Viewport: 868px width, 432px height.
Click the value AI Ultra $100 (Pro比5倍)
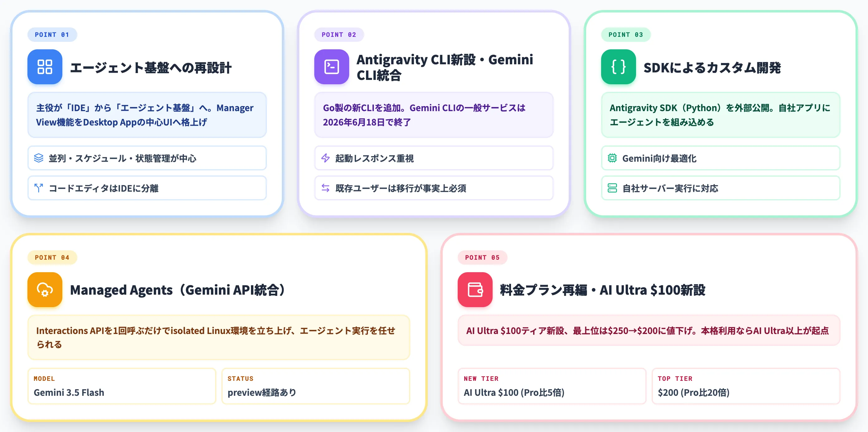click(514, 393)
